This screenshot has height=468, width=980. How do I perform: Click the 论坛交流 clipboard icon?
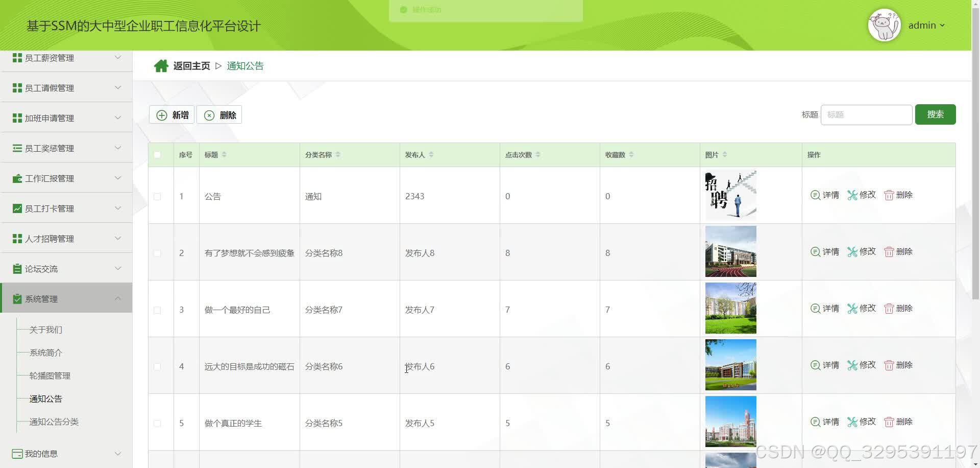[x=17, y=269]
